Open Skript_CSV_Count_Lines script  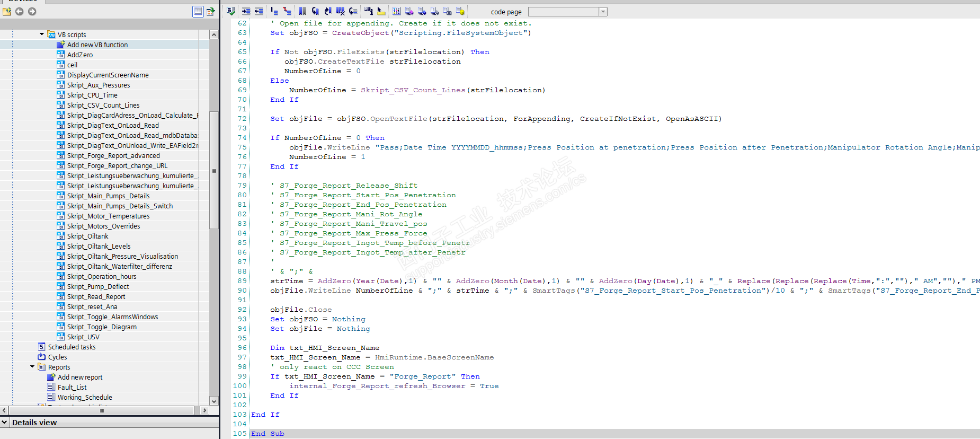click(x=103, y=106)
